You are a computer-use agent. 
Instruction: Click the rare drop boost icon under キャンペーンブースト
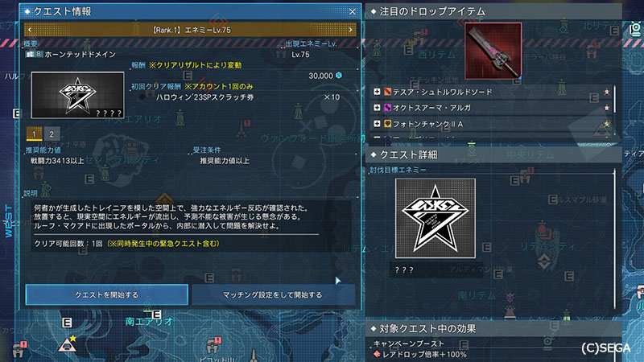click(377, 354)
